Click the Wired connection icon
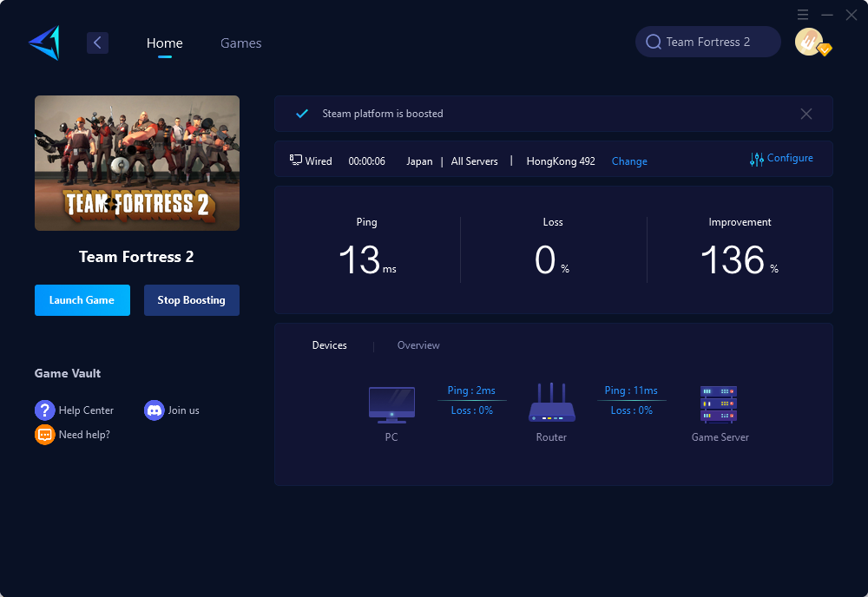The width and height of the screenshot is (868, 597). pyautogui.click(x=296, y=160)
